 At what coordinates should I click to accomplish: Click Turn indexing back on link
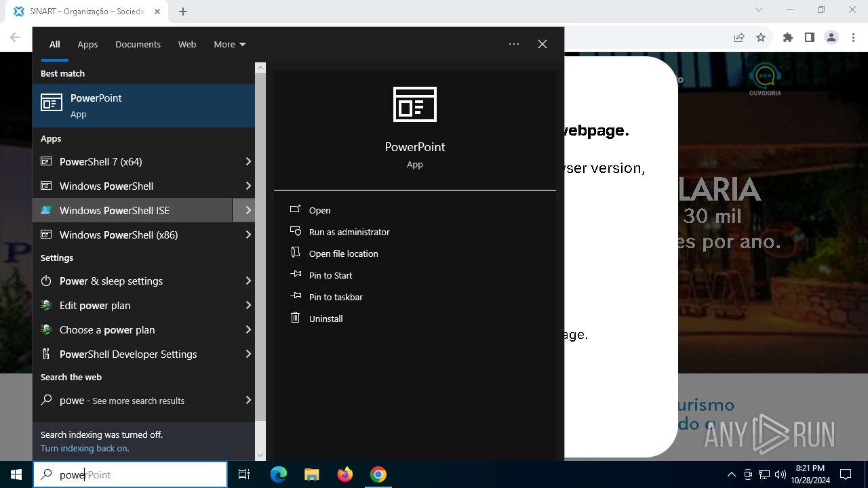(x=85, y=448)
